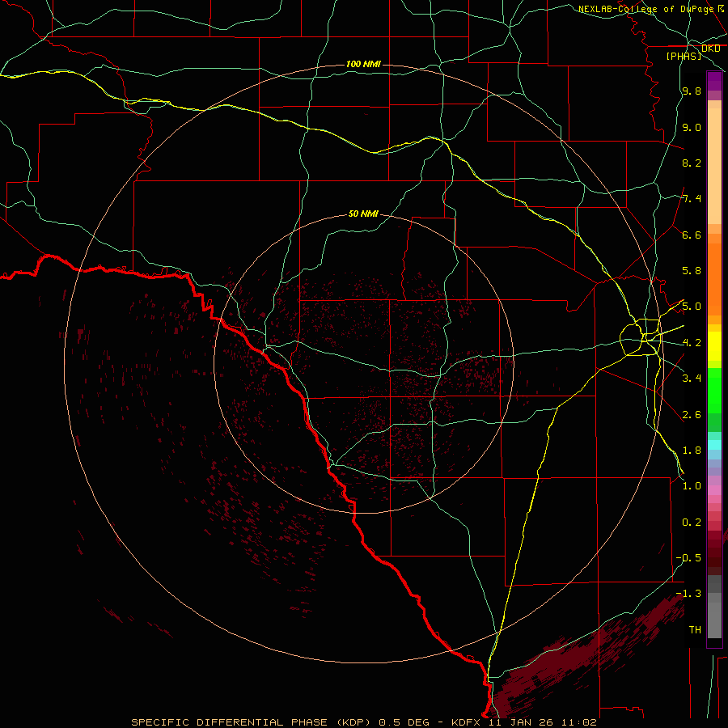Click the 3.4 scale value
This screenshot has height=728, width=728.
pos(692,379)
